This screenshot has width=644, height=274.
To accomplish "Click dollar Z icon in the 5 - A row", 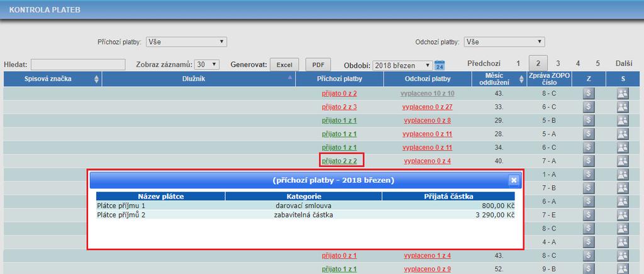I will pos(589,134).
